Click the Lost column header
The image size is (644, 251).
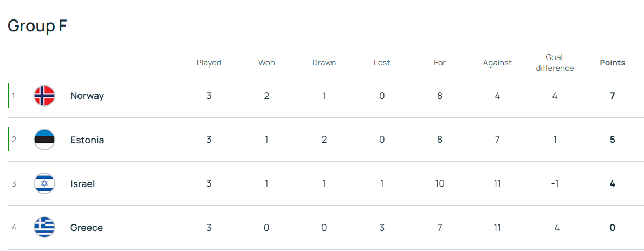click(382, 63)
